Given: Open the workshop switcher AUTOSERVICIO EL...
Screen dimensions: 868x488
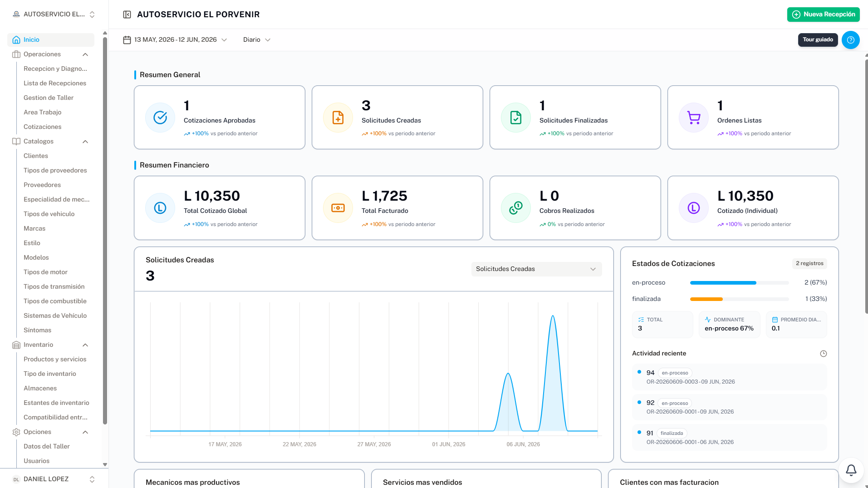Looking at the screenshot, I should 54,15.
